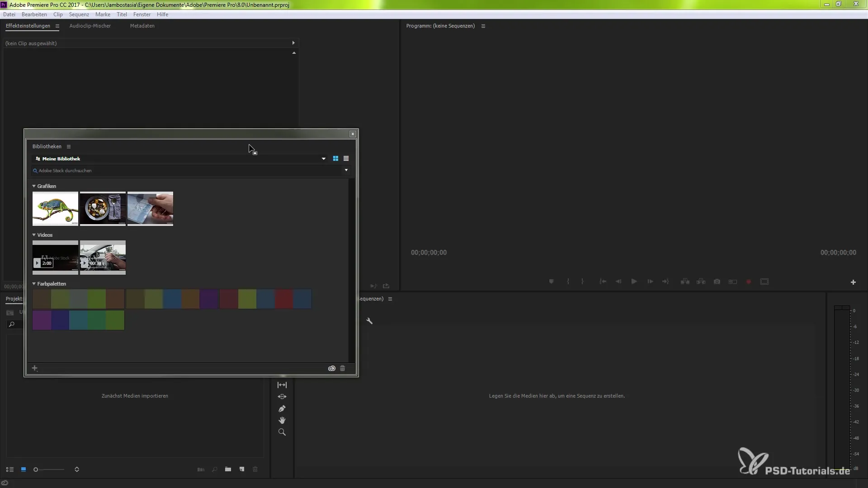Collapse the Grafiken section

(x=34, y=186)
